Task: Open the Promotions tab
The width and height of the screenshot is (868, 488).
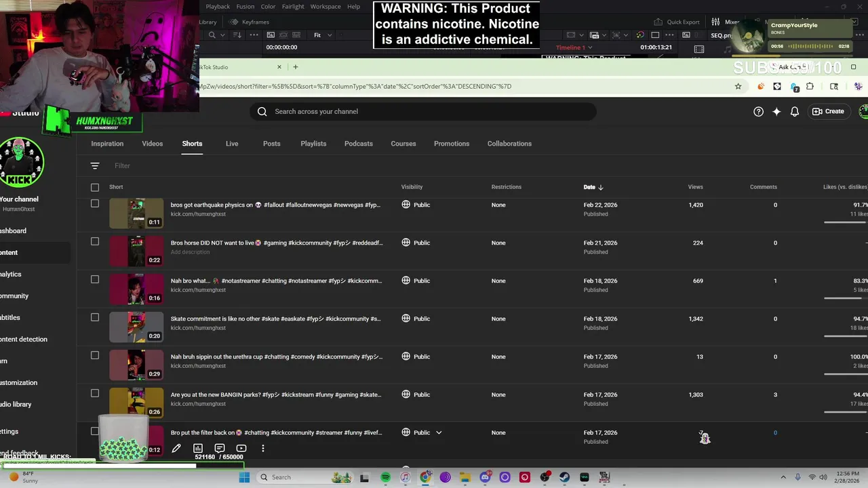Action: click(x=452, y=144)
